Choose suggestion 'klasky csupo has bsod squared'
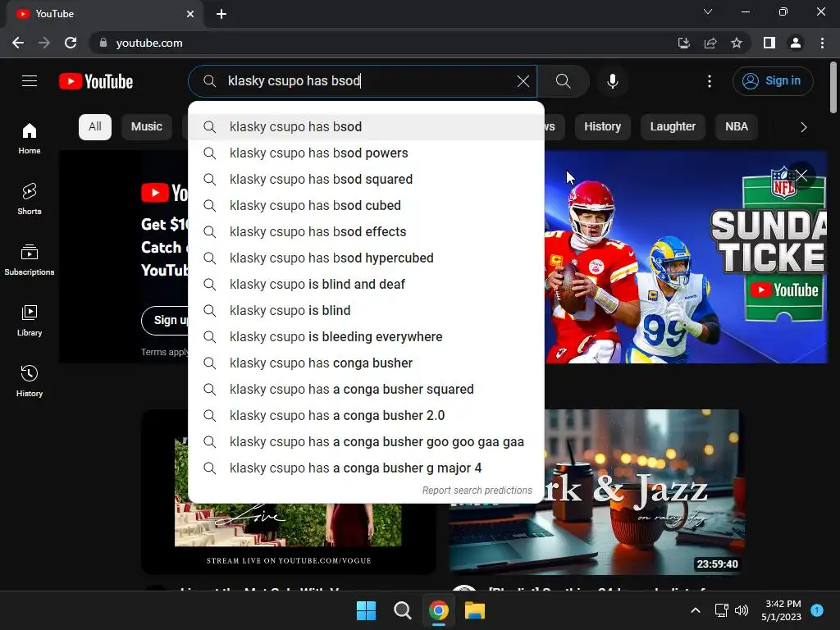Viewport: 840px width, 630px height. coord(367,180)
